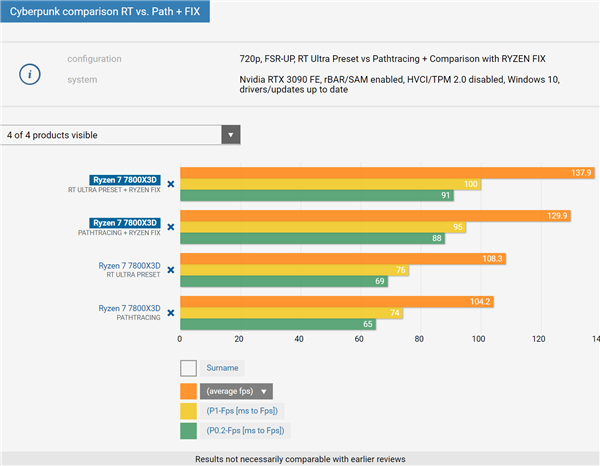Click the info circle icon
Screen dimensions: 600x466
tap(30, 73)
